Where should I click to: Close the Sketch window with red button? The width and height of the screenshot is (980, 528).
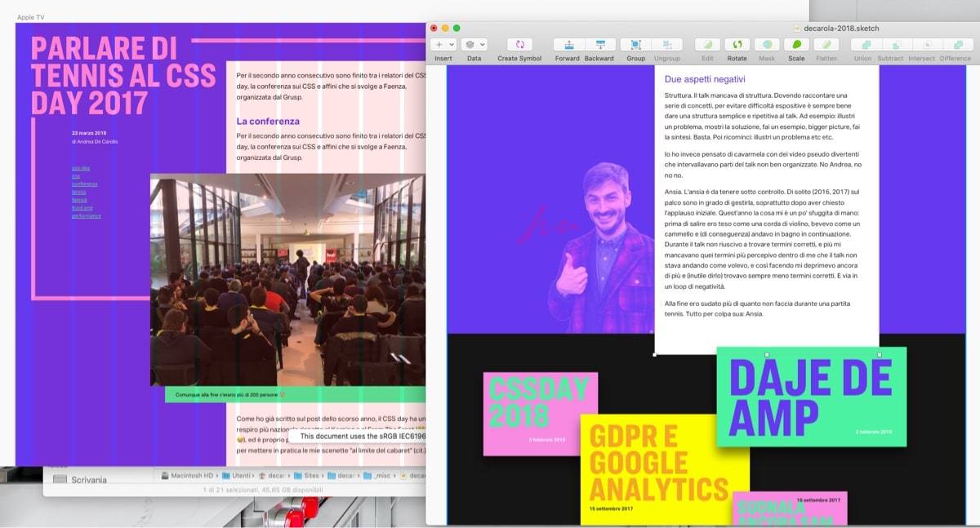coord(434,28)
